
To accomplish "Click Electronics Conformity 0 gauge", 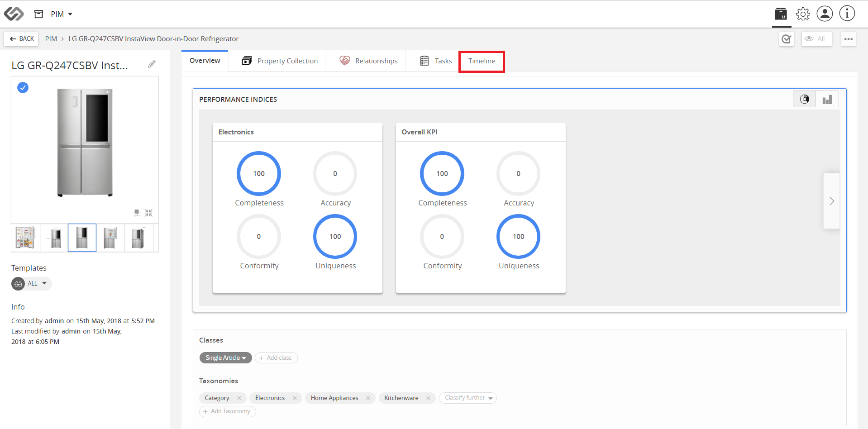I will [x=259, y=236].
